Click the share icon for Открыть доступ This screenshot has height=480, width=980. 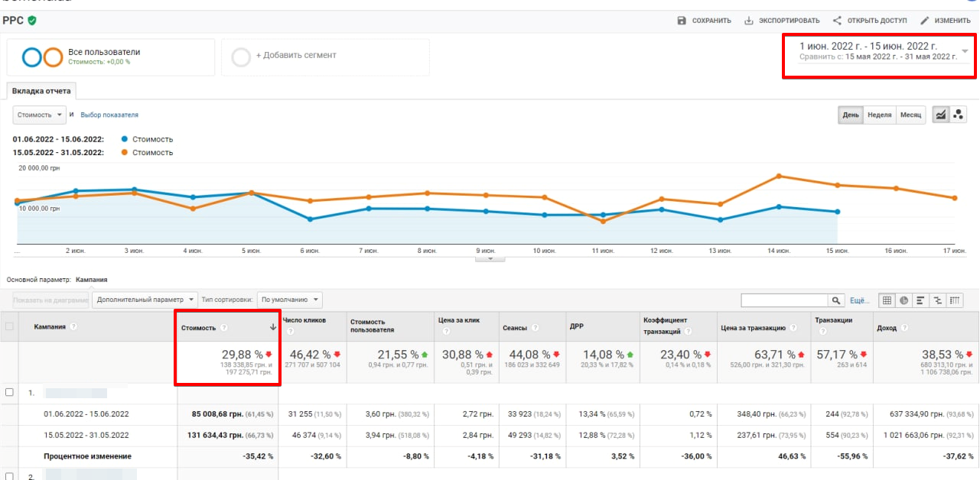click(837, 21)
